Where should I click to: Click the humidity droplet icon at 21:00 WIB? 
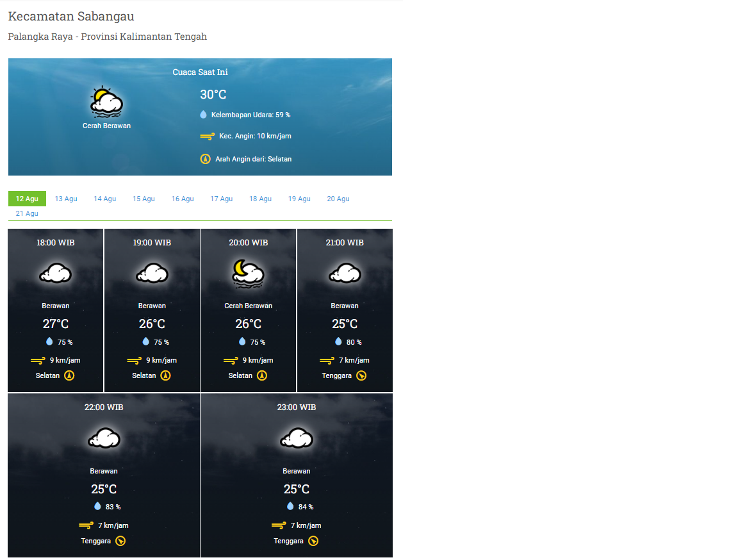[x=338, y=341]
